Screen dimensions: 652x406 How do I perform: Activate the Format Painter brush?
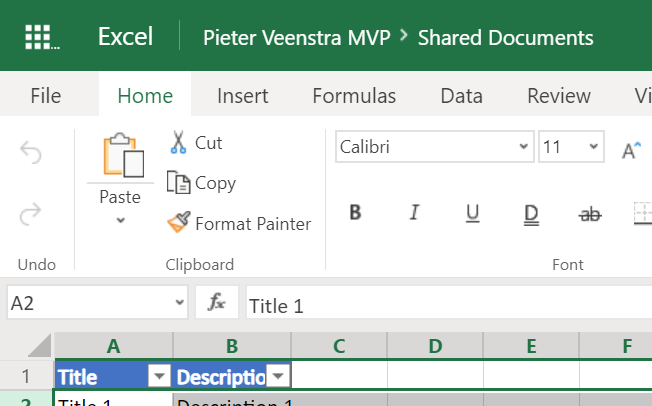tap(239, 223)
